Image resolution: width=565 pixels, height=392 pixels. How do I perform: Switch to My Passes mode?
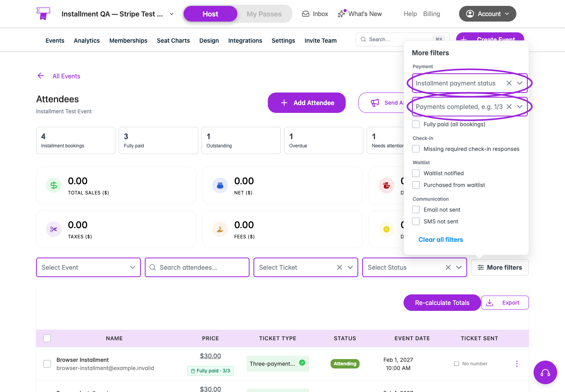coord(264,14)
